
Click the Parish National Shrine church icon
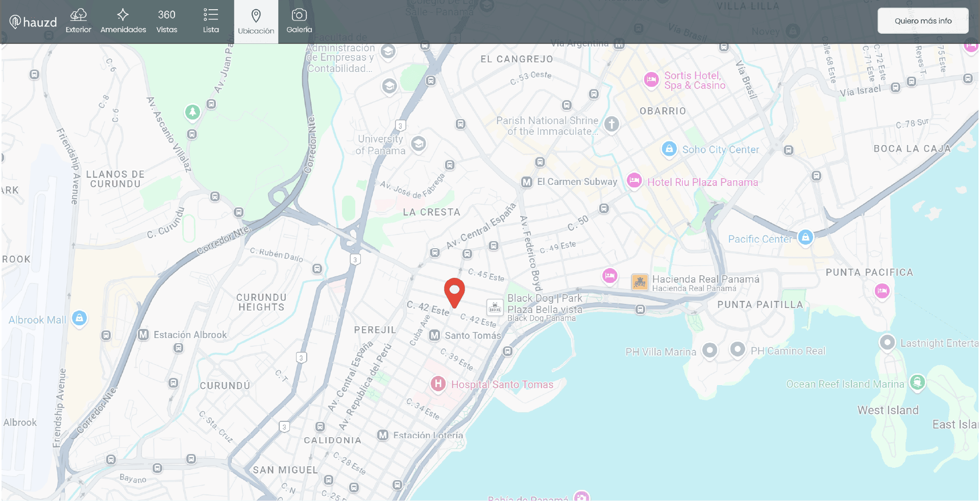coord(611,124)
